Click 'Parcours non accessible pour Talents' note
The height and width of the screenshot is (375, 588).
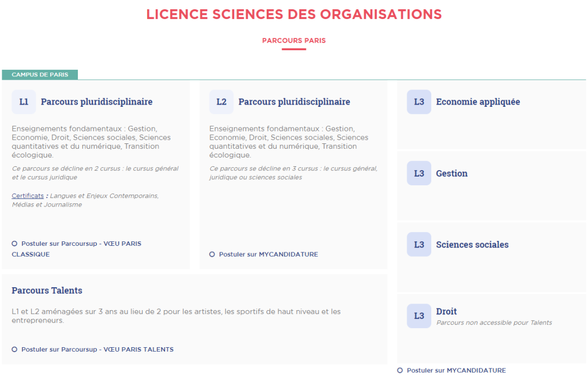pos(494,323)
